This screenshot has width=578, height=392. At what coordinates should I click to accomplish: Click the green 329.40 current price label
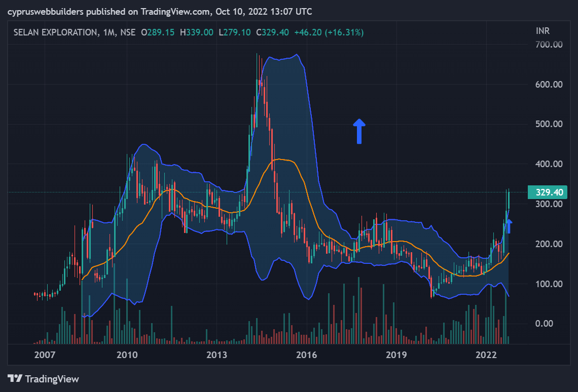[x=548, y=192]
